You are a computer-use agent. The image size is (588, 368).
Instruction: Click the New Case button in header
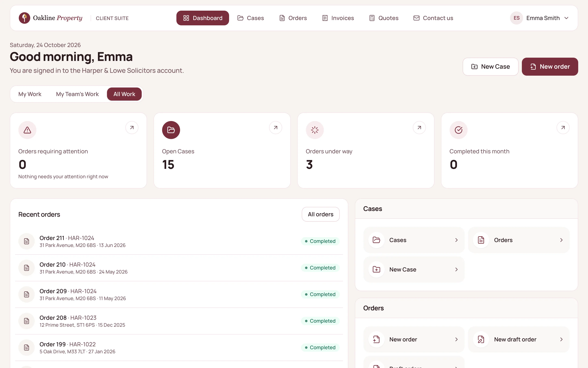[x=490, y=67]
